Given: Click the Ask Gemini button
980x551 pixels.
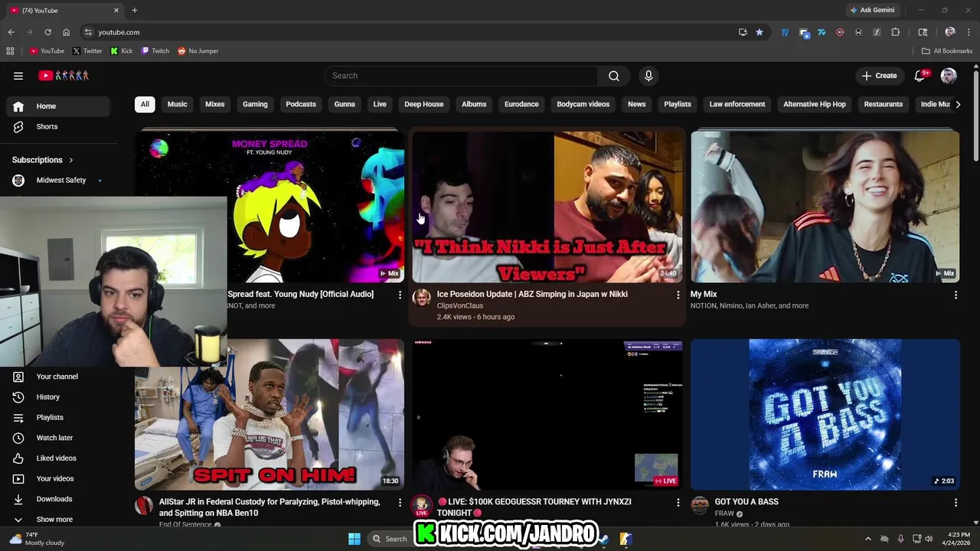Looking at the screenshot, I should [x=872, y=10].
